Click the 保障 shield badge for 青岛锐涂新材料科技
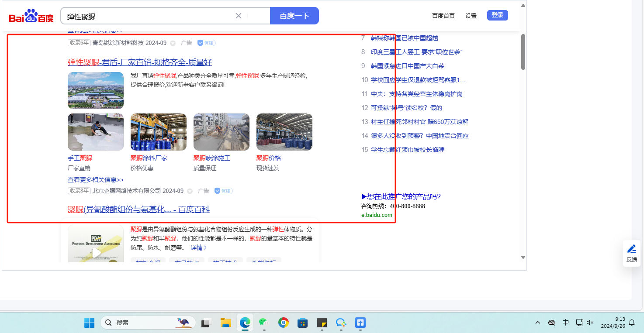The height and width of the screenshot is (333, 644). coord(206,43)
